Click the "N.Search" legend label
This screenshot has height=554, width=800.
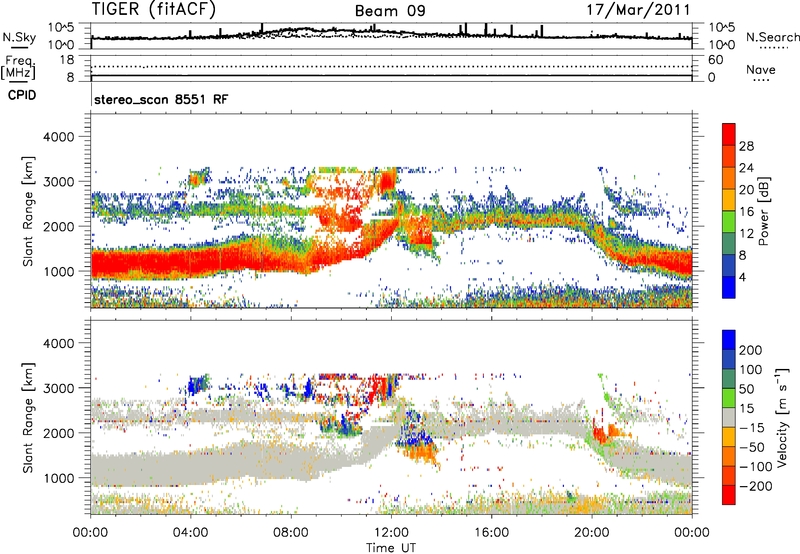[x=772, y=37]
